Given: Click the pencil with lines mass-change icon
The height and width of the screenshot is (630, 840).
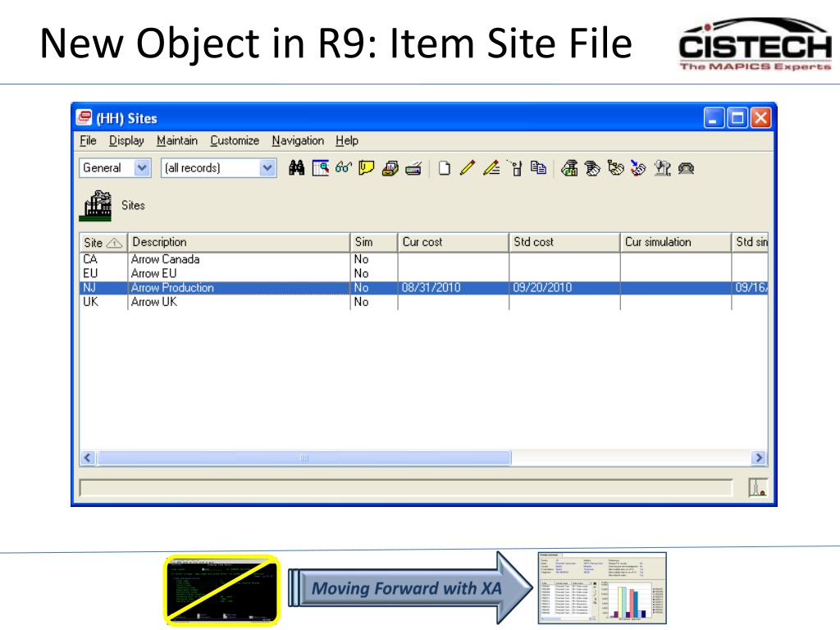Looking at the screenshot, I should pos(491,168).
